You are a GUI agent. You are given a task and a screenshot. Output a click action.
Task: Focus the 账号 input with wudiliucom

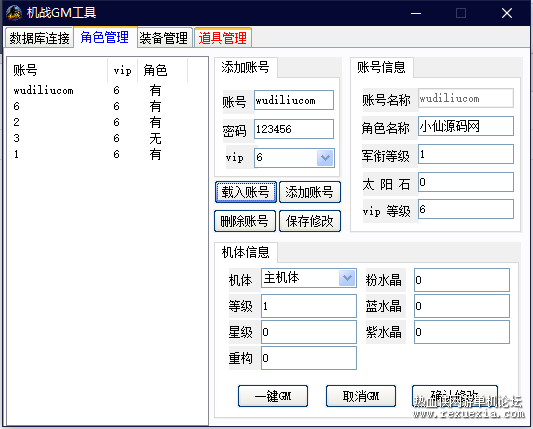[294, 100]
